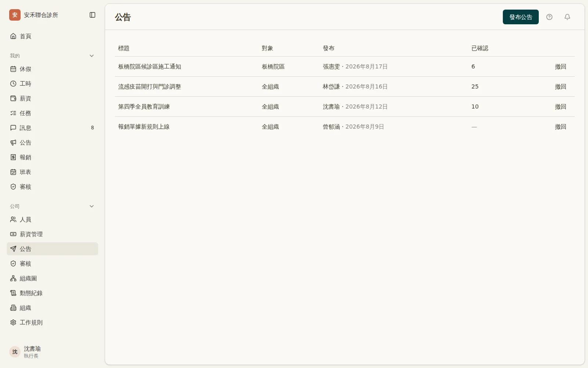Click the 任務 checklist icon
The width and height of the screenshot is (588, 368).
click(x=13, y=113)
